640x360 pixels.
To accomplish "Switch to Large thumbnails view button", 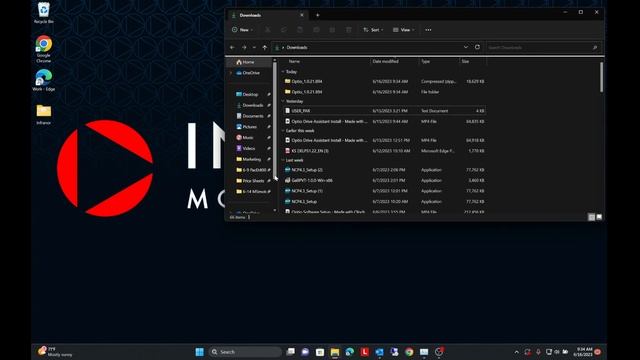I will 599,217.
